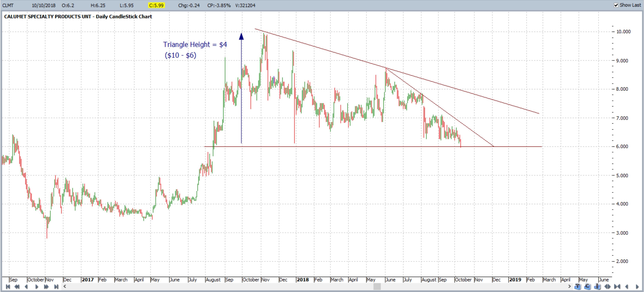Click the 2017 year label on axis
644x292 pixels.
click(88, 279)
